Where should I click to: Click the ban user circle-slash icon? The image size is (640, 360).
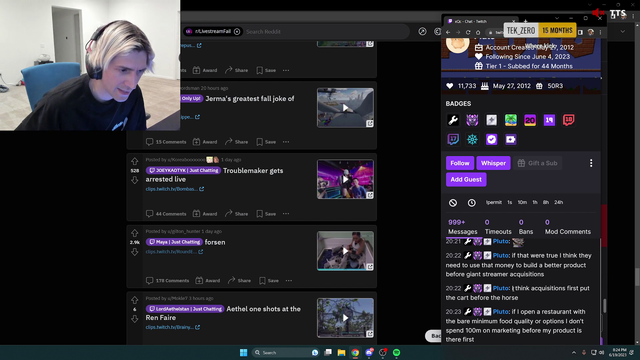tap(453, 202)
